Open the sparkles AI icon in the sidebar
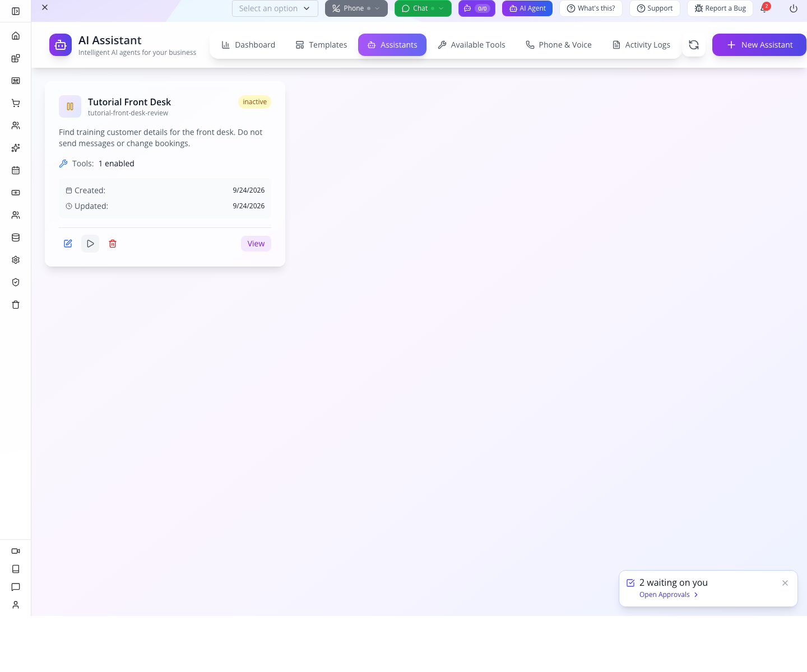Screen dimensions: 807x672 pyautogui.click(x=16, y=148)
